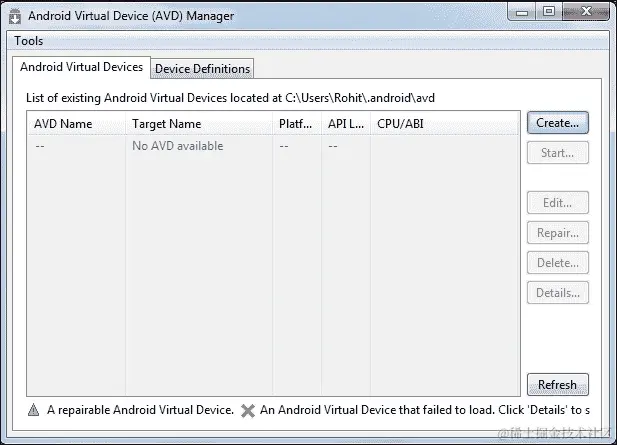Open the Tools menu

click(28, 41)
